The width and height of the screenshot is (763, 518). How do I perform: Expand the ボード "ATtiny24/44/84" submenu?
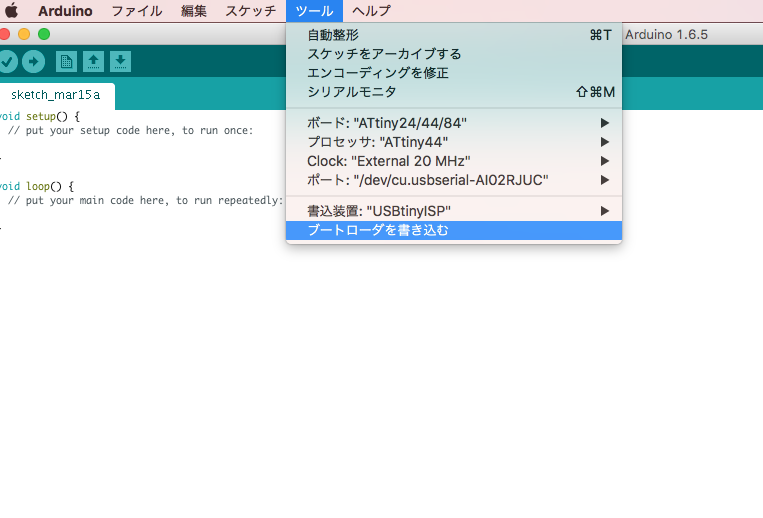[454, 123]
